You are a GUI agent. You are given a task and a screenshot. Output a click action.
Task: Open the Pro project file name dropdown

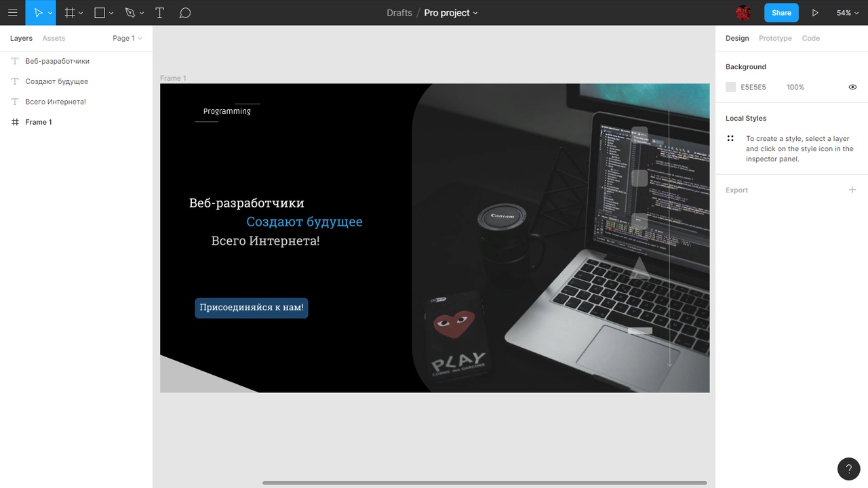[451, 13]
